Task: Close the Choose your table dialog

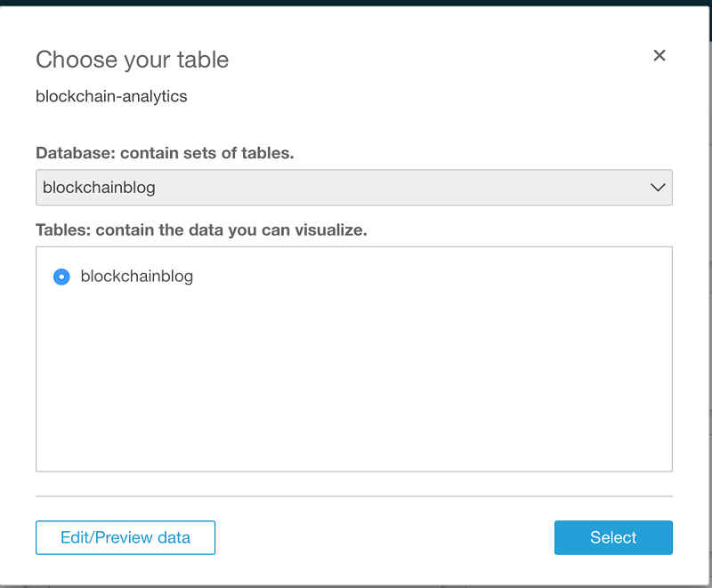Action: (x=659, y=56)
